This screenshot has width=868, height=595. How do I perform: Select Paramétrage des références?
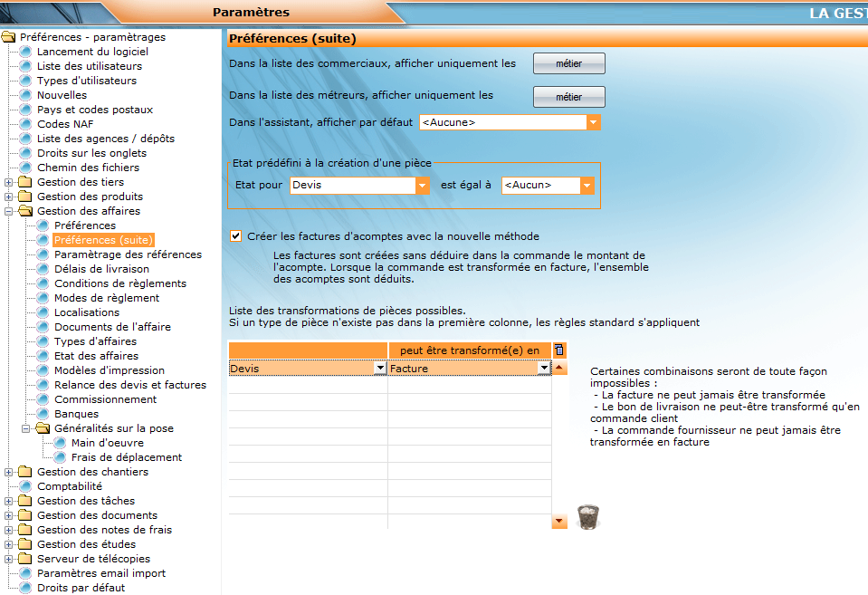[128, 254]
